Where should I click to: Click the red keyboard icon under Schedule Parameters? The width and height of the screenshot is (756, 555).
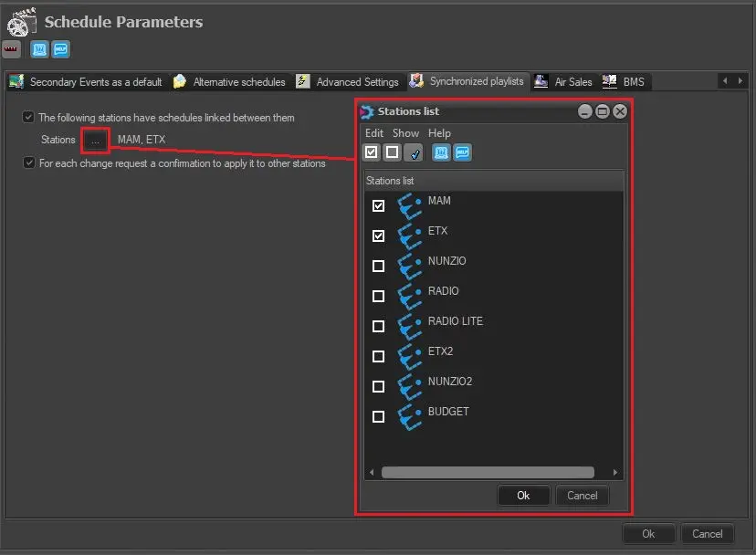(x=12, y=49)
